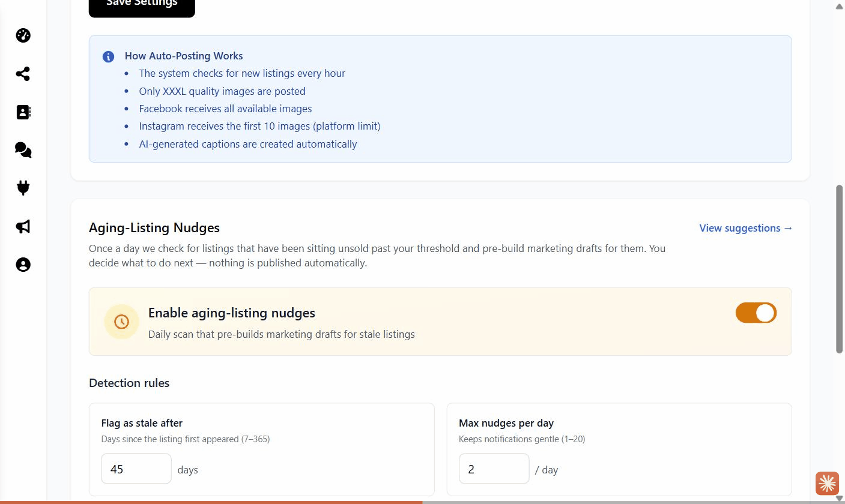The image size is (845, 504).
Task: Follow the View suggestions link
Action: click(x=746, y=228)
